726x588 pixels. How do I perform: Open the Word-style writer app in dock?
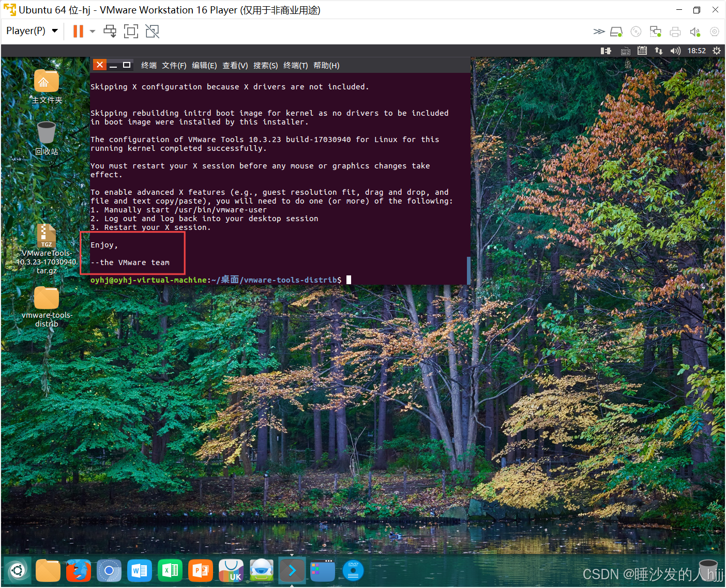coord(140,570)
